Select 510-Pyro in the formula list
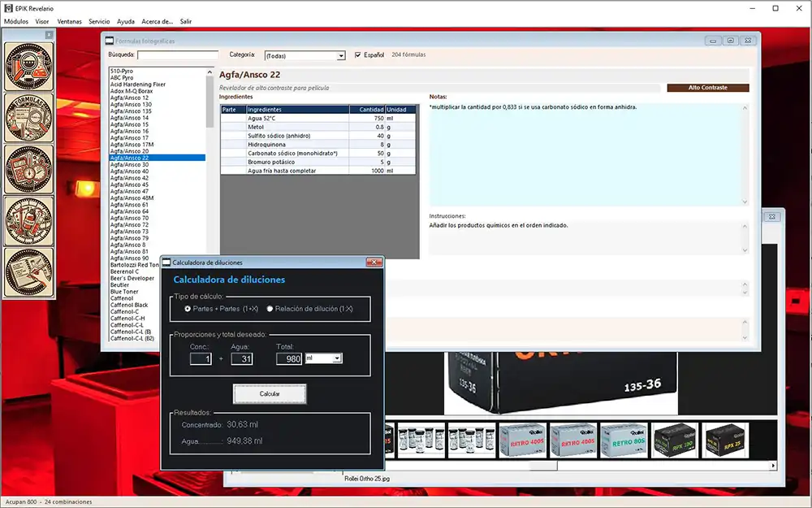812x508 pixels. point(121,71)
